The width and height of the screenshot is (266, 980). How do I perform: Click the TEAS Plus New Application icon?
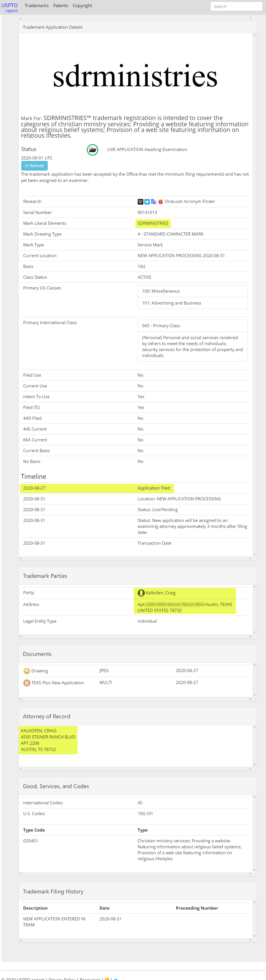pyautogui.click(x=27, y=683)
